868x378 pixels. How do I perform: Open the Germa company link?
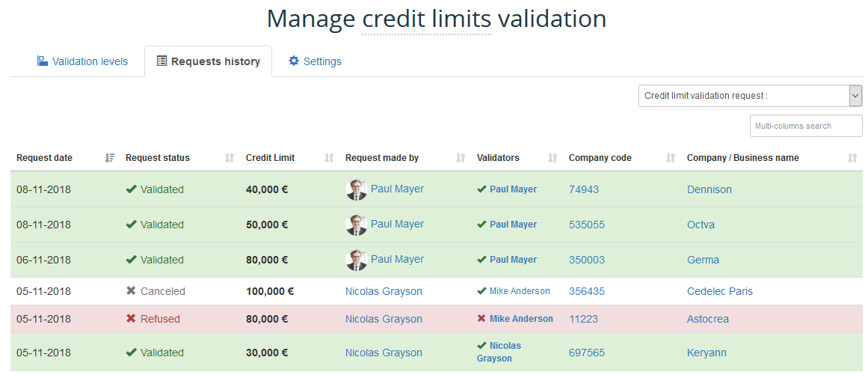[x=703, y=260]
